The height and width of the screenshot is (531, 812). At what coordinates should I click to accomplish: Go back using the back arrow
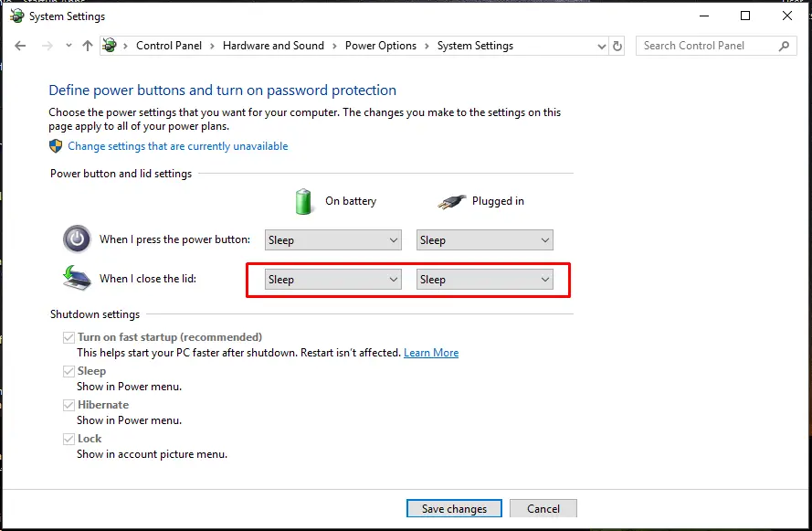pyautogui.click(x=20, y=46)
